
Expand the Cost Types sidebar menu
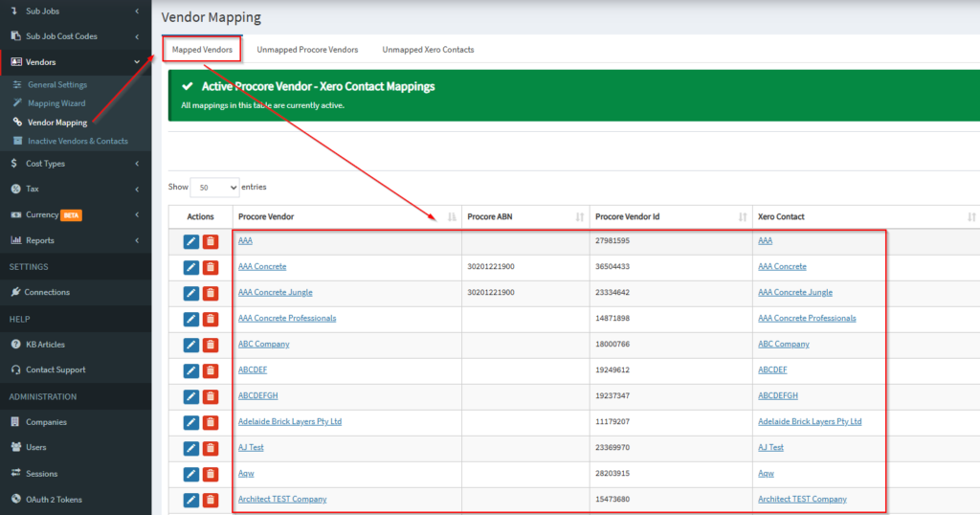[x=76, y=163]
